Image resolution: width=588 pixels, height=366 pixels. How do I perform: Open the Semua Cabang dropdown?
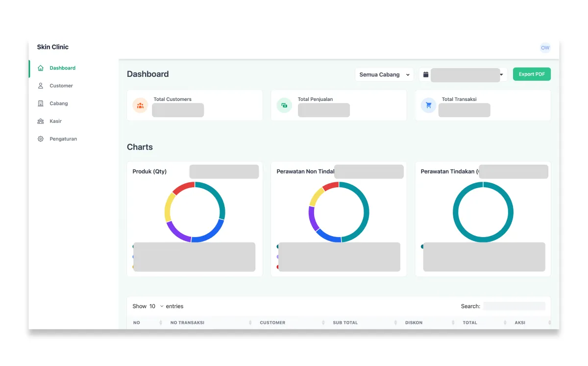384,74
